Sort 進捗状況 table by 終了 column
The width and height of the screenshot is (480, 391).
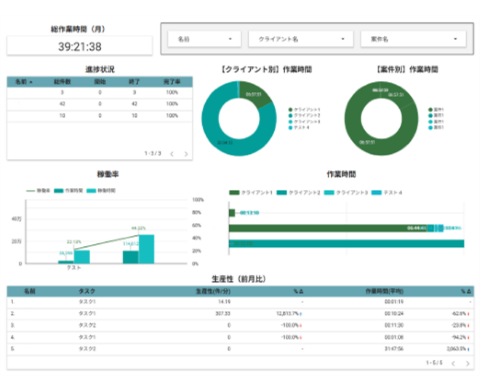pyautogui.click(x=134, y=82)
